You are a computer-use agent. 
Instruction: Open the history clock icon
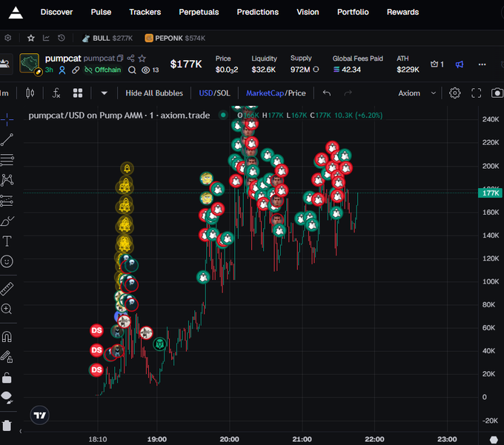click(x=62, y=39)
